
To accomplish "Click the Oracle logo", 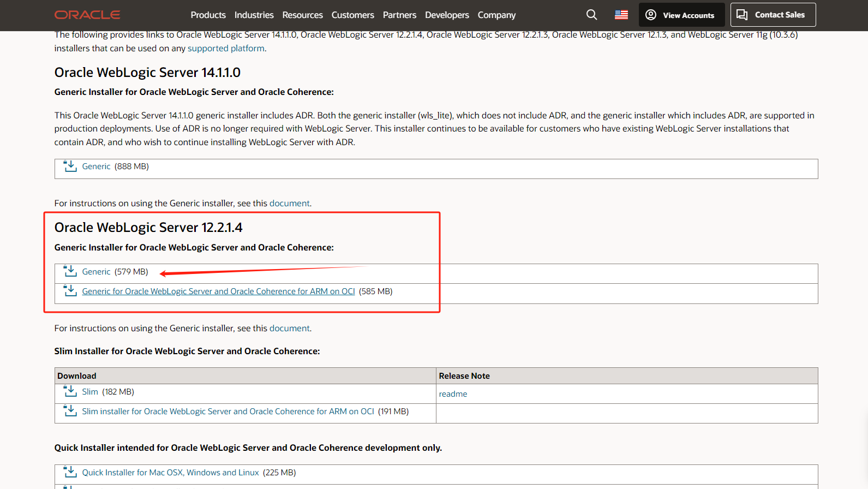I will [87, 15].
